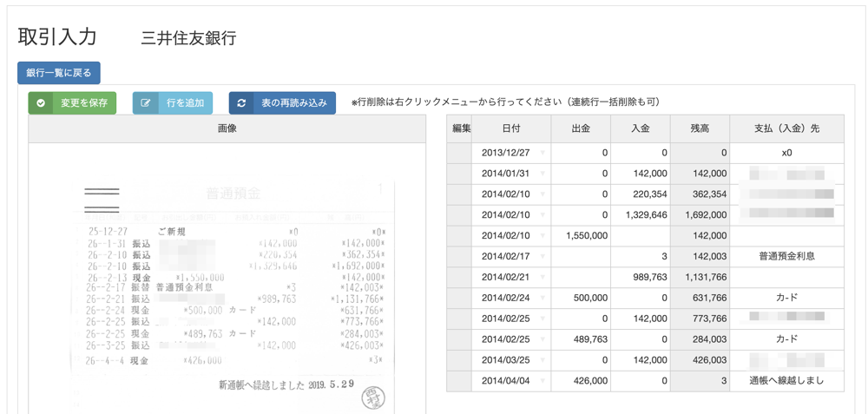868x414 pixels.
Task: Select the 残高 column header
Action: tap(699, 128)
